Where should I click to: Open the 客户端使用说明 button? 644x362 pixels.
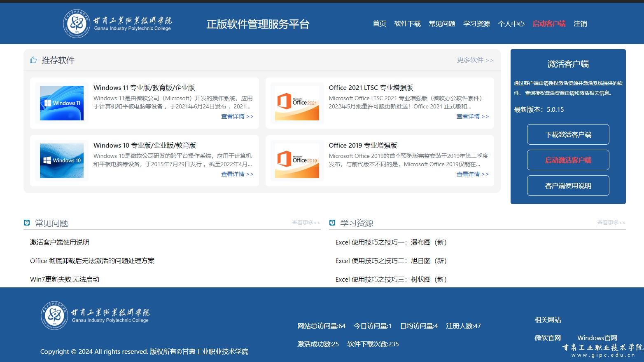(x=568, y=186)
